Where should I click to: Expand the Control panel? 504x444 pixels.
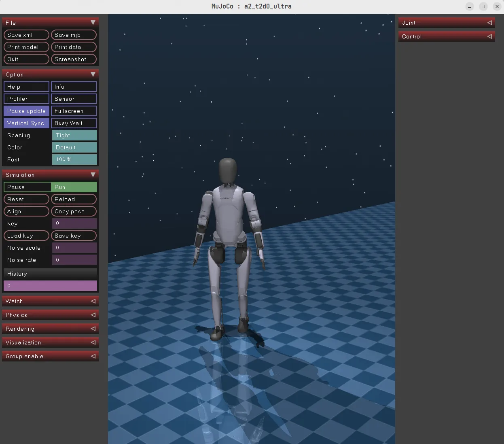pyautogui.click(x=447, y=36)
